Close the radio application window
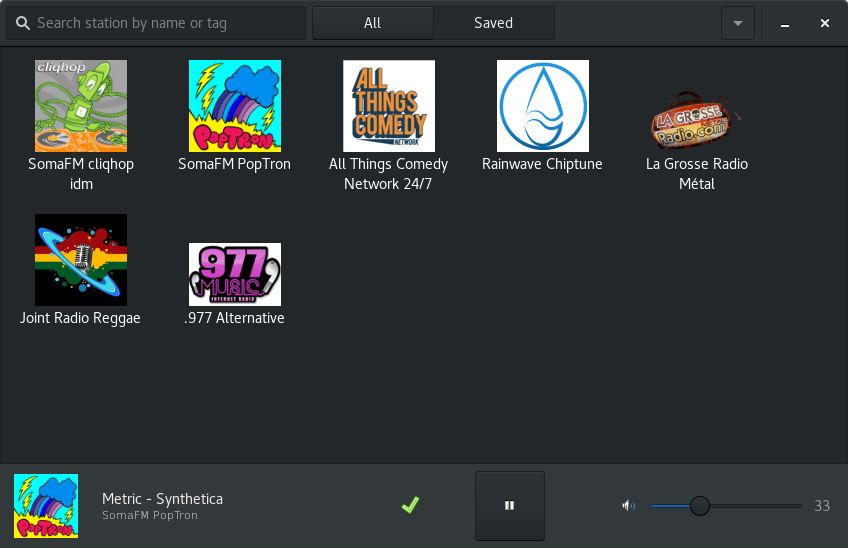 [825, 23]
